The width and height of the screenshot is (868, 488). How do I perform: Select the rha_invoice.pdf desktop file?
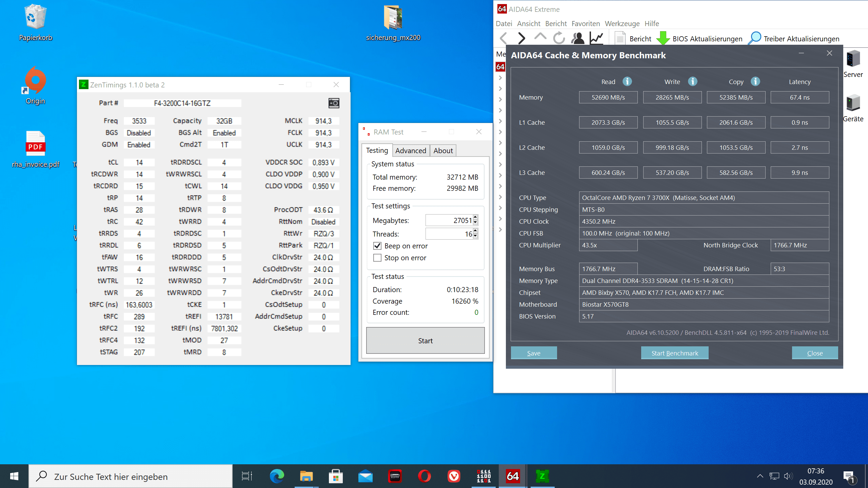(x=35, y=149)
